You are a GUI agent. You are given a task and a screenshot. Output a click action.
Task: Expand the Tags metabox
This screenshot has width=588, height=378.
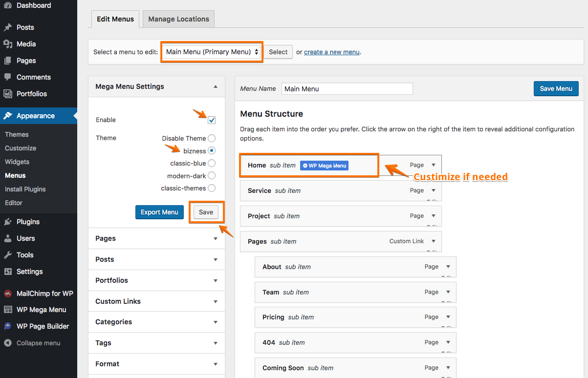tap(216, 343)
